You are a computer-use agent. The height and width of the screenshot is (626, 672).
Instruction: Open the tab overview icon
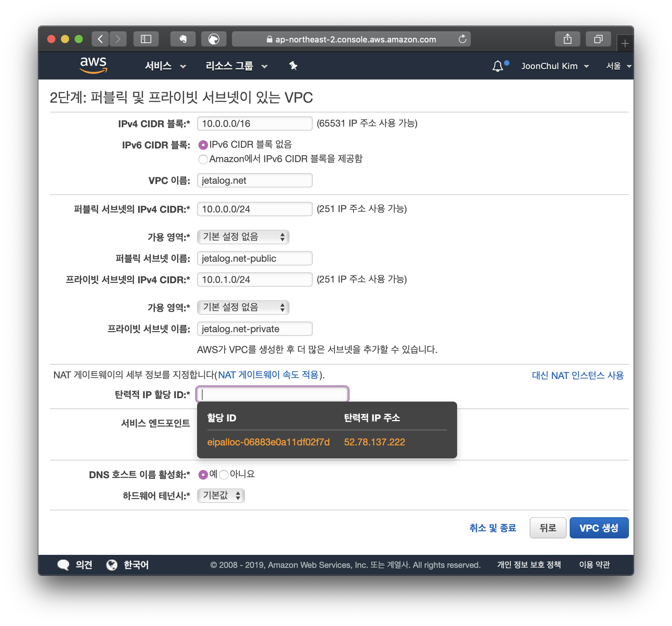click(x=598, y=39)
